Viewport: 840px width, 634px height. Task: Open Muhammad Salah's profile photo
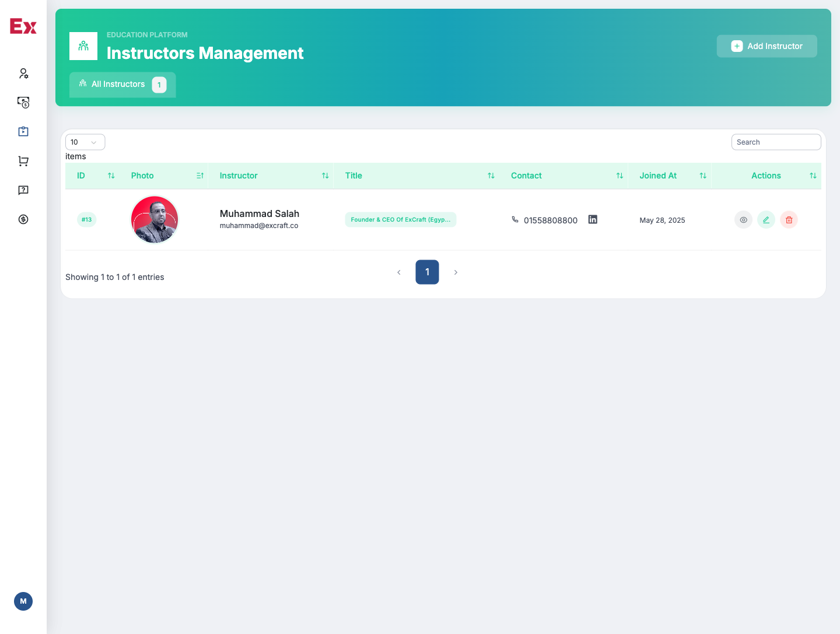[x=155, y=219]
